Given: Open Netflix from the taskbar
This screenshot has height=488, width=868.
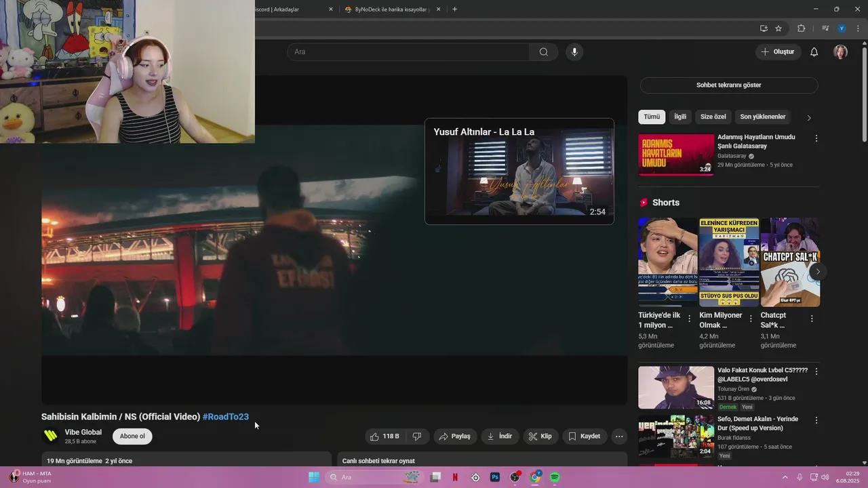Looking at the screenshot, I should [x=455, y=477].
